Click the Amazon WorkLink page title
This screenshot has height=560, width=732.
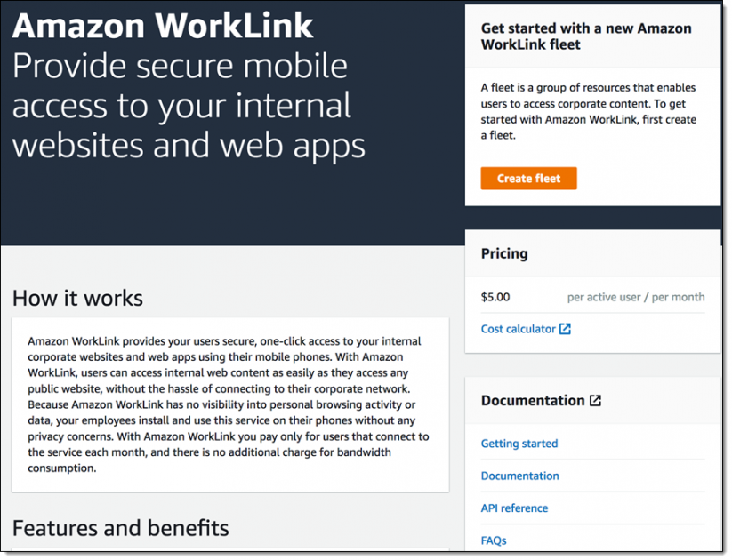coord(163,26)
